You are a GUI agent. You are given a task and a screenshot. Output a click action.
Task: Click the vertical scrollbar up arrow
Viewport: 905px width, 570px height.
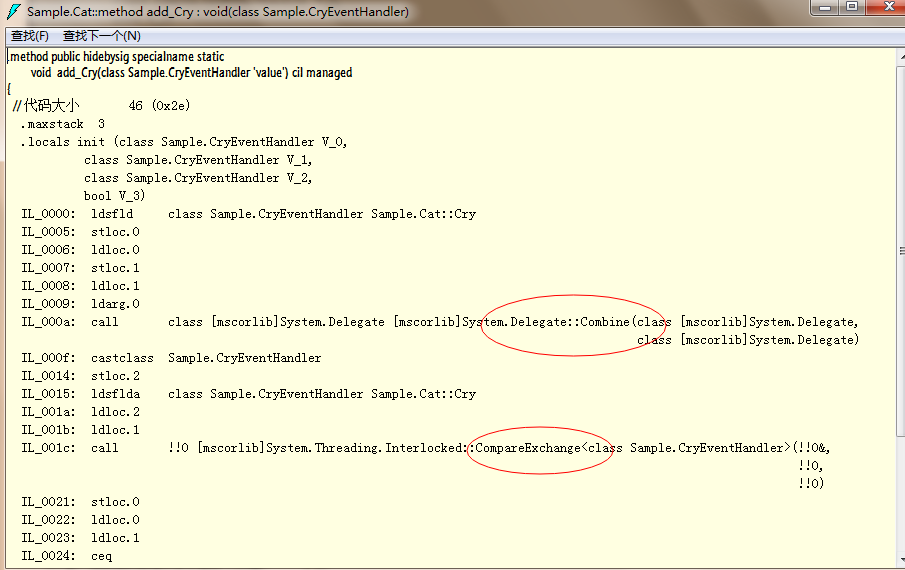pyautogui.click(x=901, y=57)
